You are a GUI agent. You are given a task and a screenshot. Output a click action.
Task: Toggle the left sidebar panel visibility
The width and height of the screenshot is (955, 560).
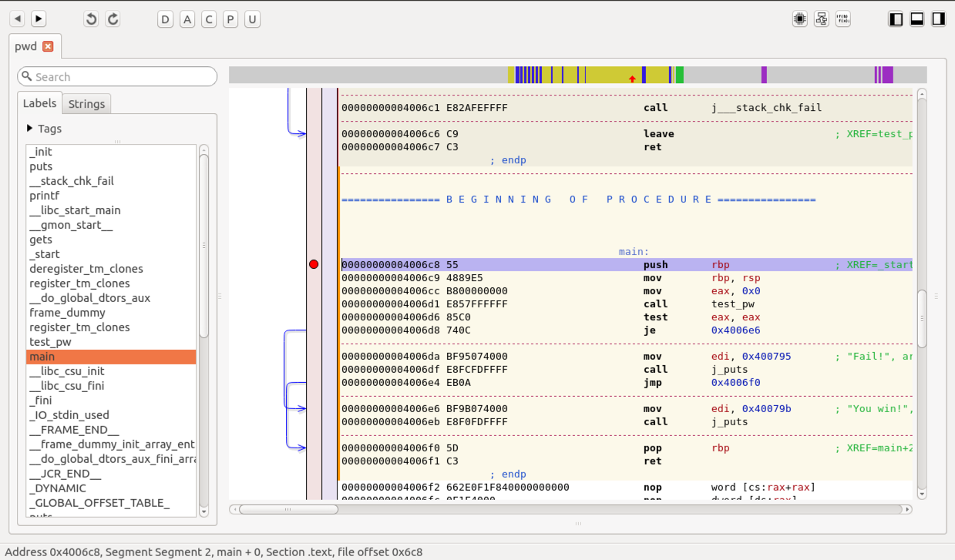(896, 19)
